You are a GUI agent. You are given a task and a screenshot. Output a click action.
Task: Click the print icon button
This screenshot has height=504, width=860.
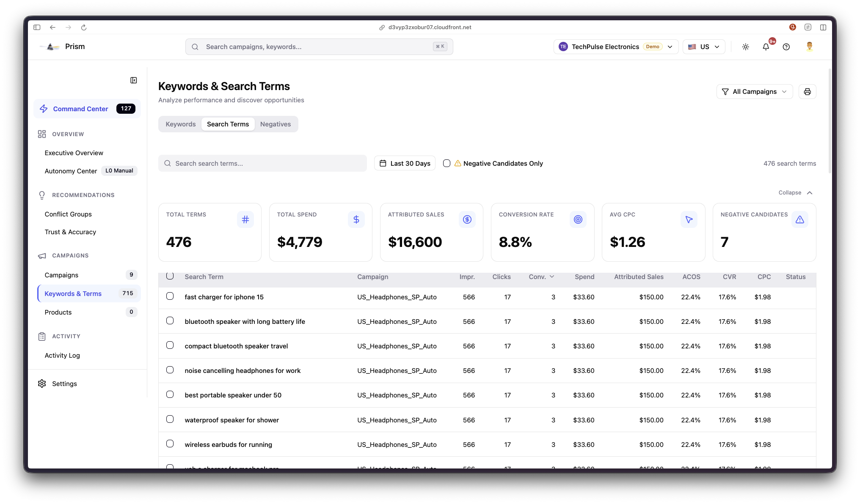tap(807, 92)
